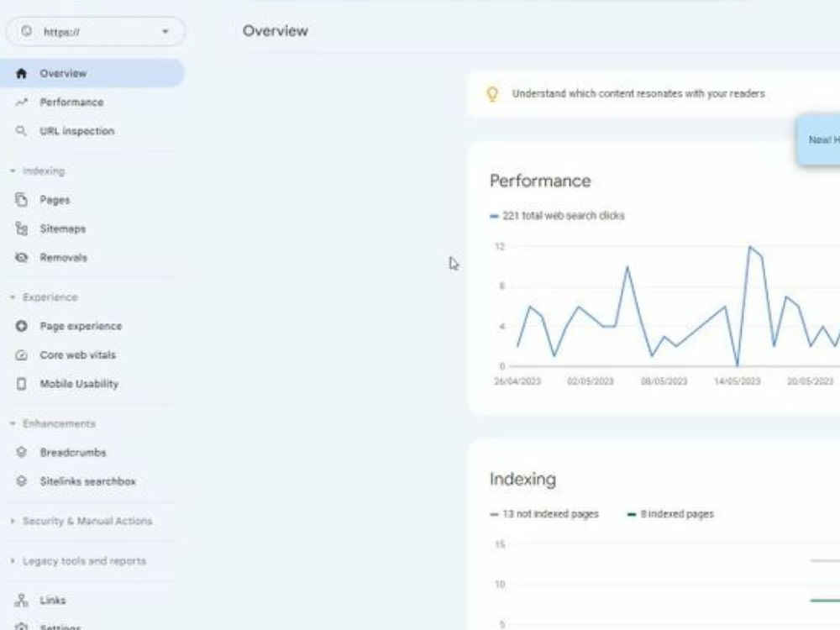Click the Links network icon
The image size is (840, 630).
(x=22, y=601)
